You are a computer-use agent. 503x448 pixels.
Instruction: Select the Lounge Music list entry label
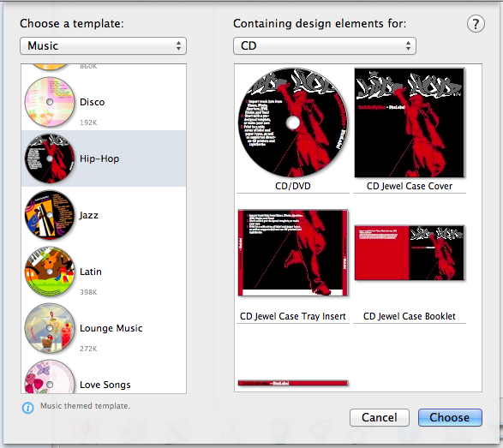(x=111, y=328)
